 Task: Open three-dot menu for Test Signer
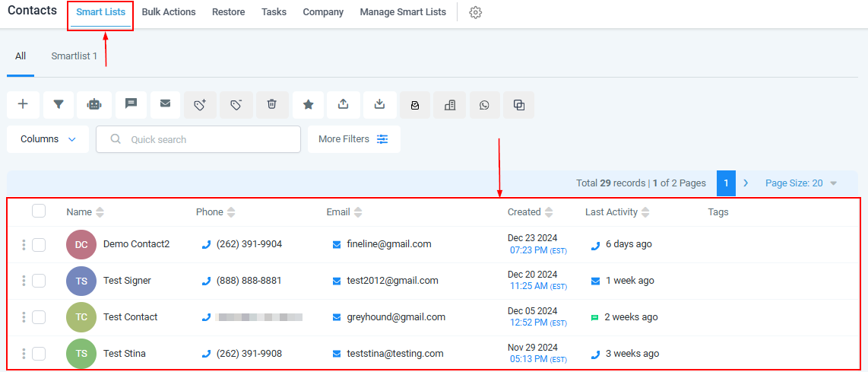(24, 281)
